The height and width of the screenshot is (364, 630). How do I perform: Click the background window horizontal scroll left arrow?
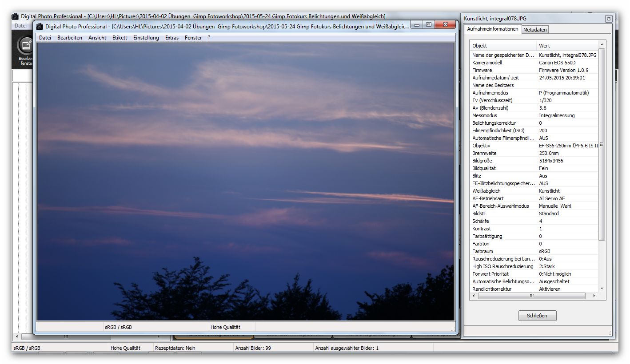pyautogui.click(x=17, y=337)
